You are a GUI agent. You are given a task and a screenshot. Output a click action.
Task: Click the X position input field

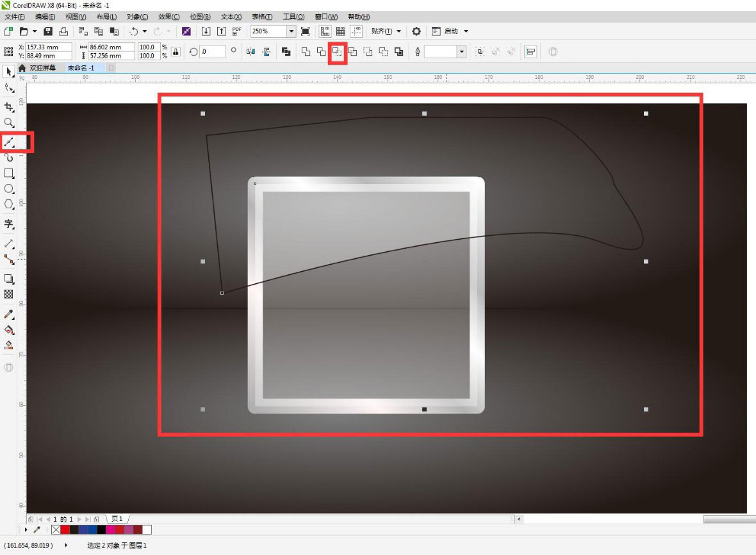coord(49,47)
